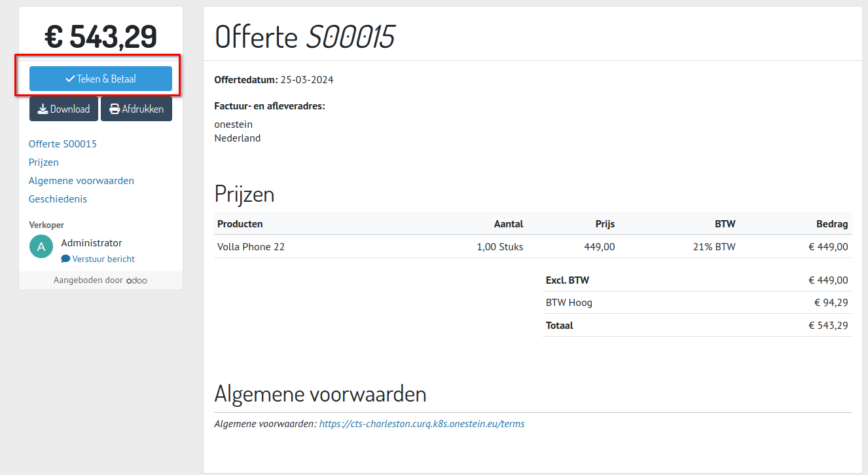Viewport: 868px width, 475px height.
Task: Select Algemene voorwaarden in the sidebar navigation
Action: coord(81,180)
